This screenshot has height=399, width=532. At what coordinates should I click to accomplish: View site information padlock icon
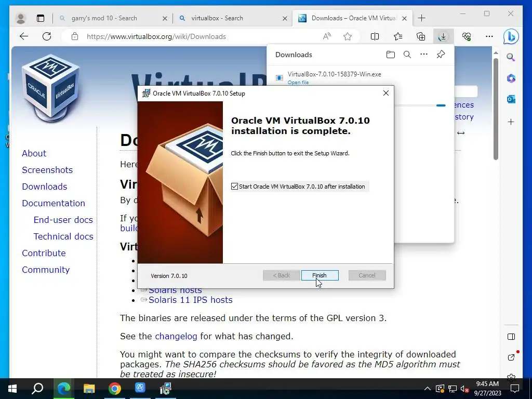coord(75,36)
